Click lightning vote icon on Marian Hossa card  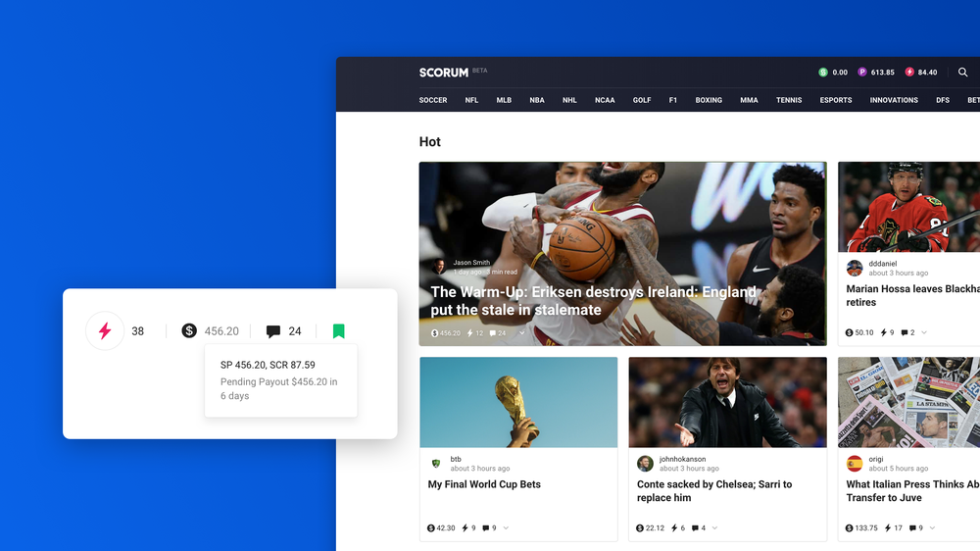[884, 332]
